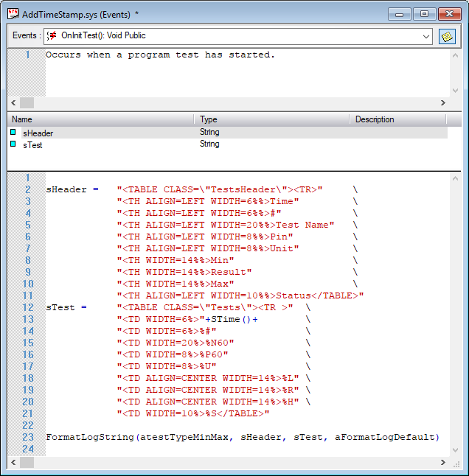Maximize the AddTimeStamp.sys window

(424, 14)
